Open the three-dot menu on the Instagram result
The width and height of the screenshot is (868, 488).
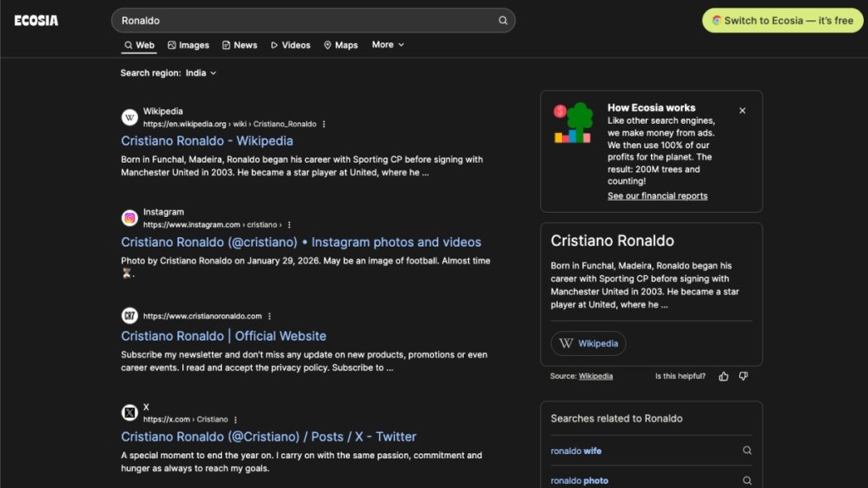click(287, 225)
